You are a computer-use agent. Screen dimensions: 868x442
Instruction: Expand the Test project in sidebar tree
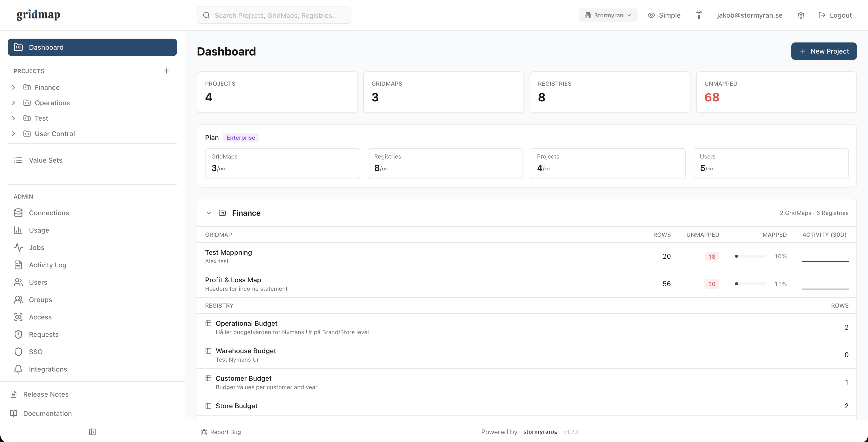[14, 118]
